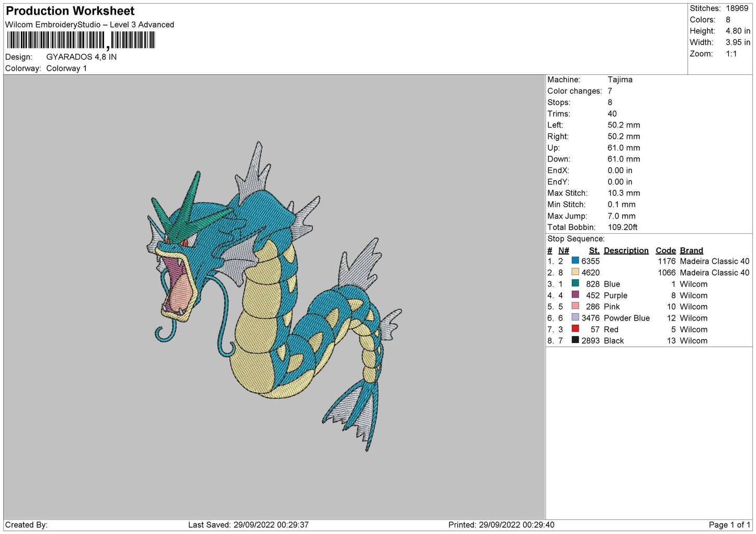Click the Up value '61.0 mm'
Image resolution: width=756 pixels, height=534 pixels.
point(624,148)
